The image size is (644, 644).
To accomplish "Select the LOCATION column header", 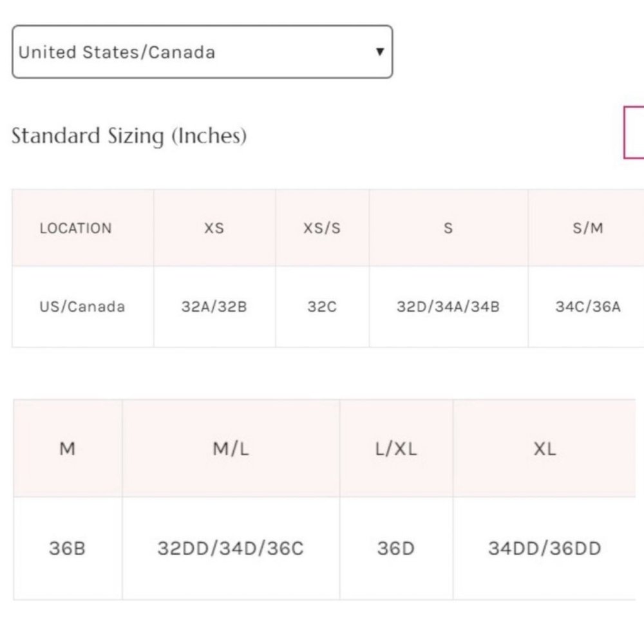I will tap(75, 228).
